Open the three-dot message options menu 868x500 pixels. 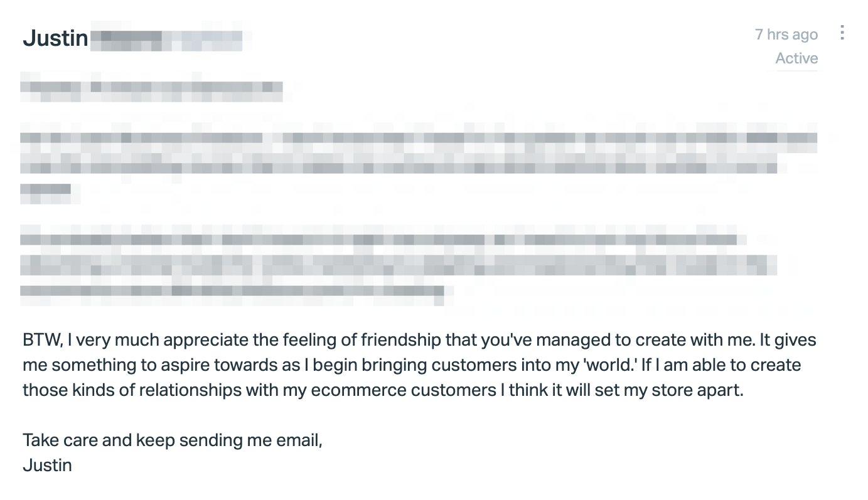pyautogui.click(x=842, y=33)
